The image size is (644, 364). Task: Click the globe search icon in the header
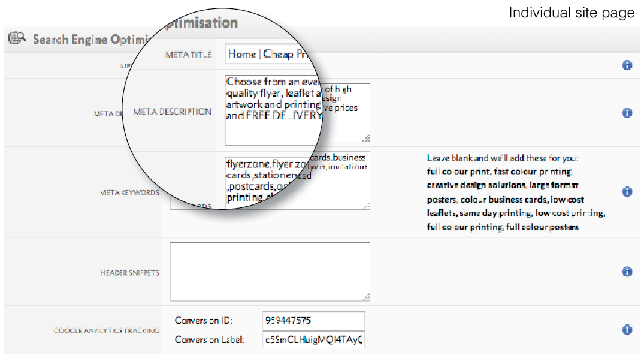(x=17, y=39)
